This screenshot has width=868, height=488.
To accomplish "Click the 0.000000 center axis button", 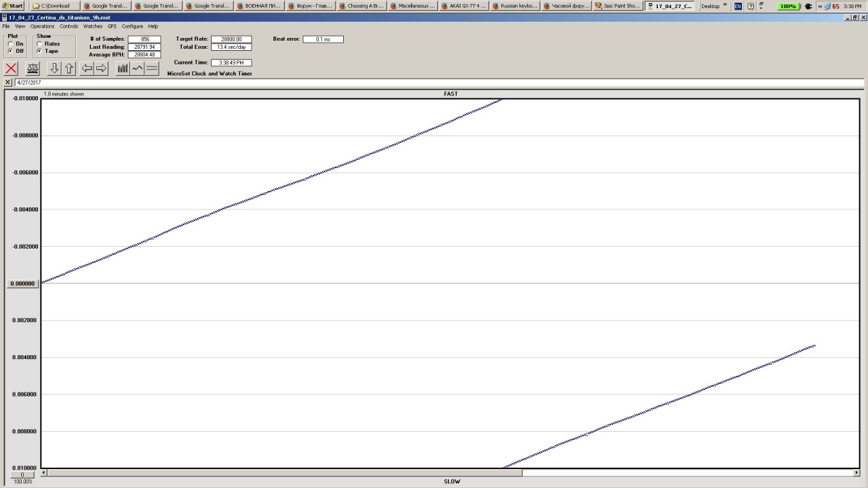I will 22,284.
